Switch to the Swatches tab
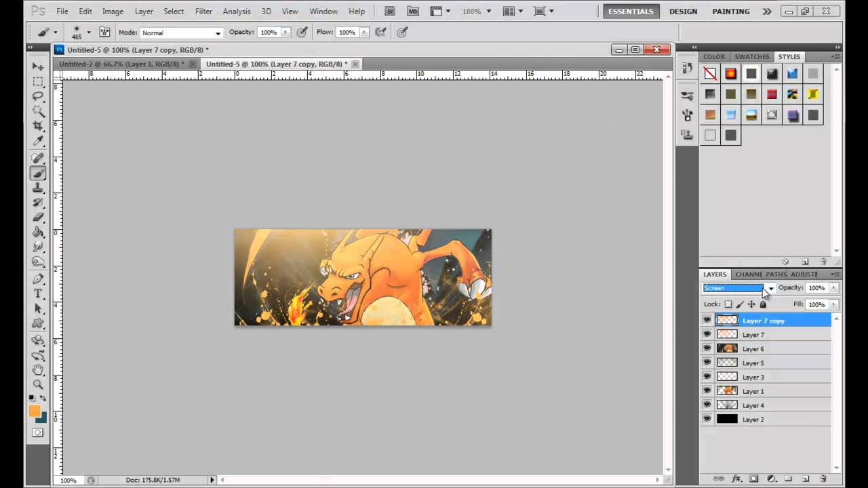This screenshot has height=488, width=868. pos(752,57)
